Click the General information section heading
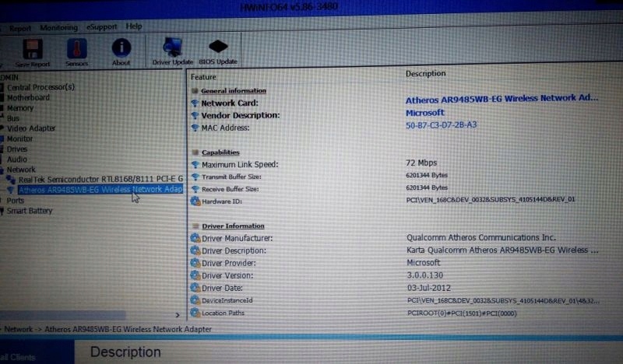This screenshot has height=364, width=623. click(233, 91)
